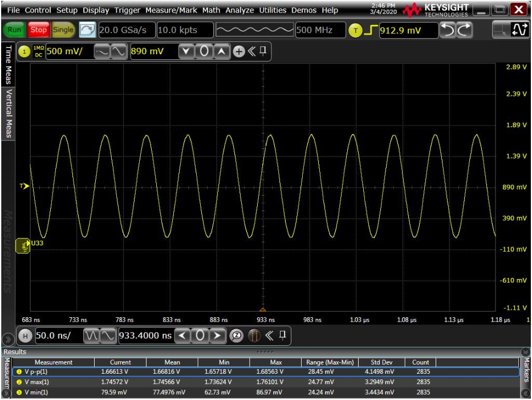532x400 pixels.
Task: Click the Single acquisition button
Action: tap(63, 30)
